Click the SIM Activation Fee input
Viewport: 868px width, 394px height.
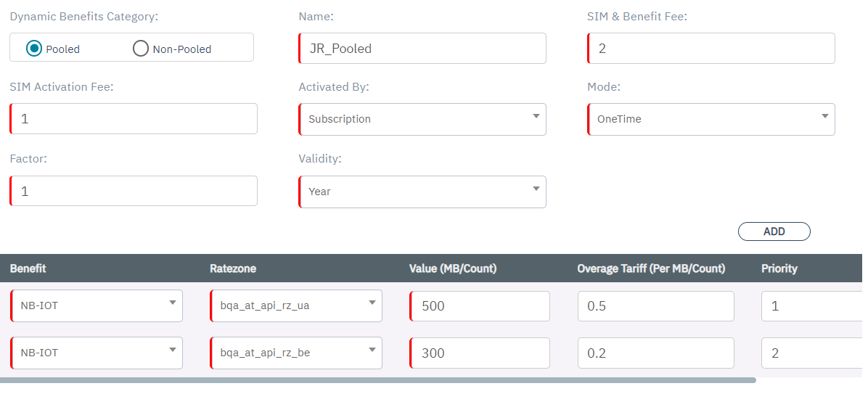click(x=134, y=118)
